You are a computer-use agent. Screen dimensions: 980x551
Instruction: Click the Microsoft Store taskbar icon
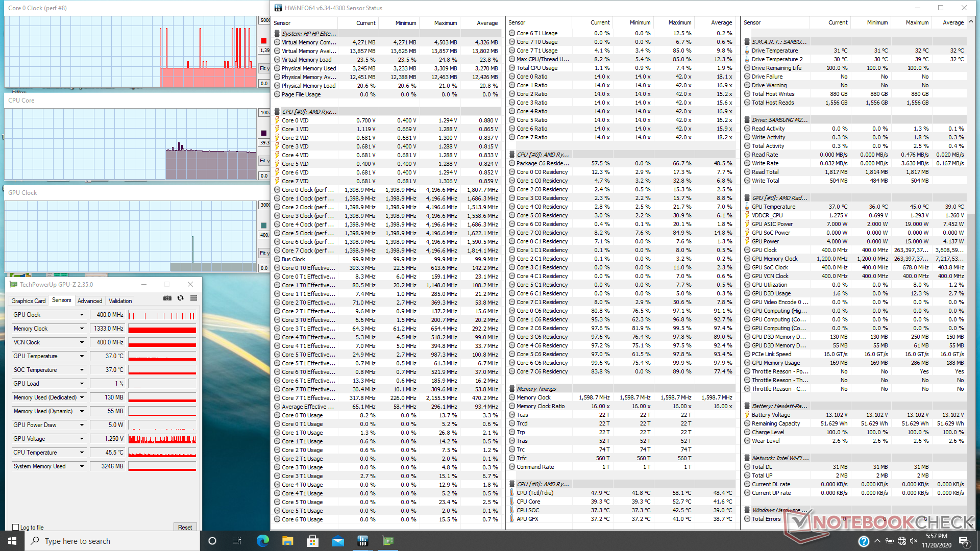pyautogui.click(x=312, y=541)
